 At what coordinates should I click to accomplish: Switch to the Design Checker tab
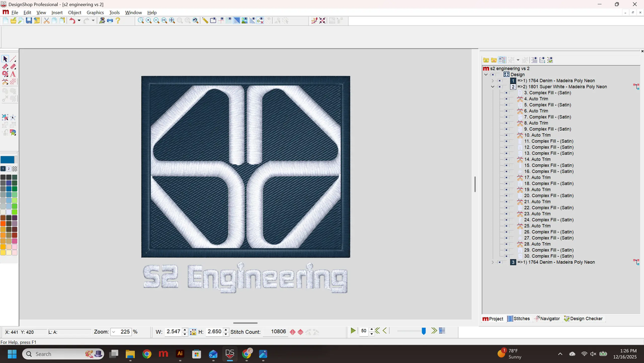pyautogui.click(x=583, y=319)
